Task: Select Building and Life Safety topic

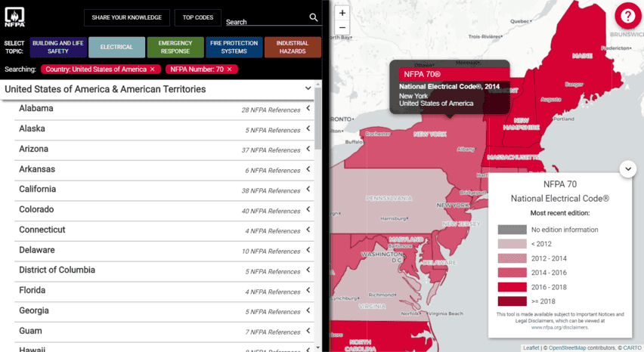Action: pyautogui.click(x=58, y=47)
